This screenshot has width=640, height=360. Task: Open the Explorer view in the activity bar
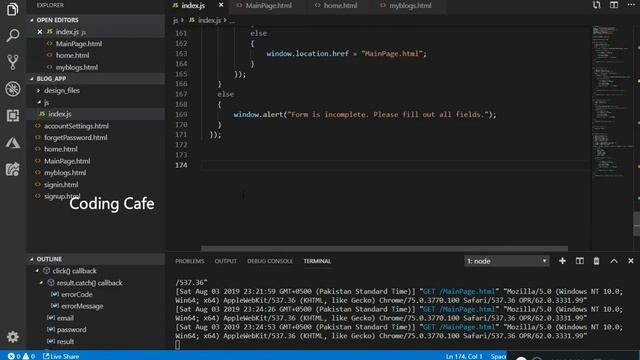click(13, 9)
